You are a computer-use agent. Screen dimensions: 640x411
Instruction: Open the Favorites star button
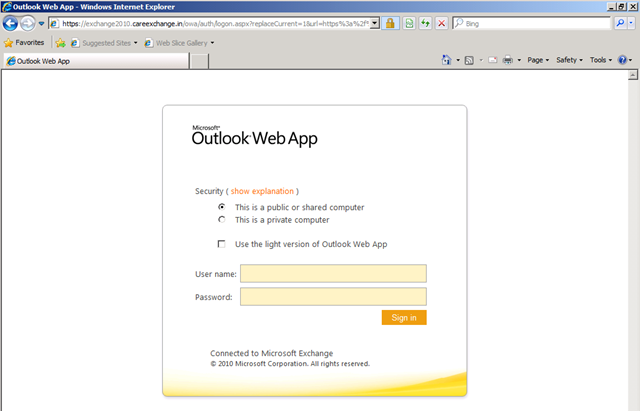pyautogui.click(x=24, y=42)
